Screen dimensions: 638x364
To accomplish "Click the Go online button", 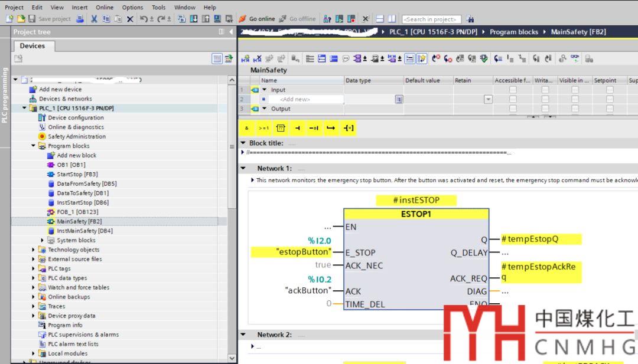I will (x=257, y=19).
